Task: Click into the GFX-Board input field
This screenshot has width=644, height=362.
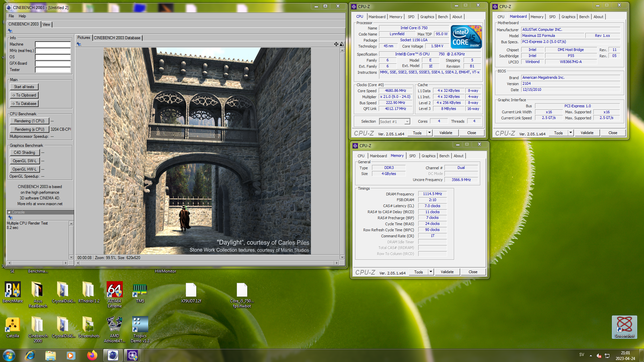Action: pyautogui.click(x=53, y=63)
